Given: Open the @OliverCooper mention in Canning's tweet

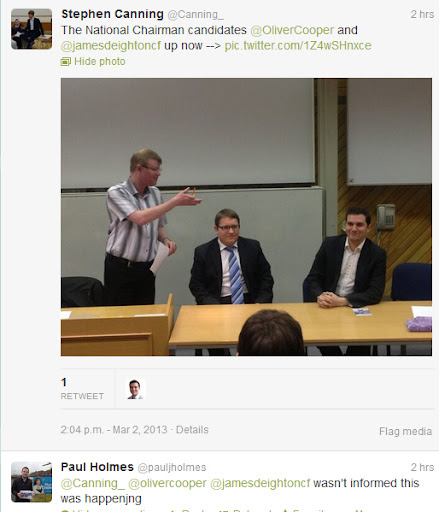Looking at the screenshot, I should point(292,30).
